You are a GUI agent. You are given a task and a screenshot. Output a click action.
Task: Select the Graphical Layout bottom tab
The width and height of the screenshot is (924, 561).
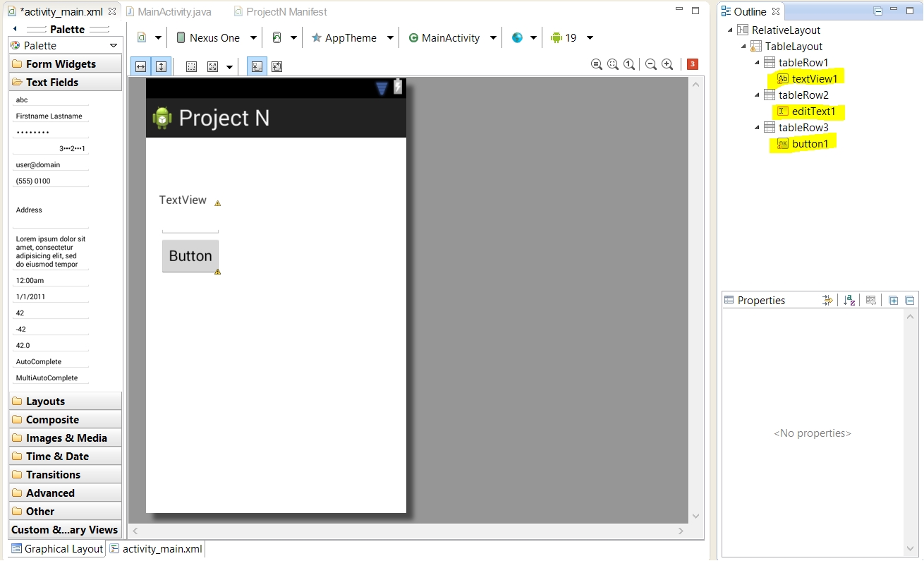(x=57, y=549)
